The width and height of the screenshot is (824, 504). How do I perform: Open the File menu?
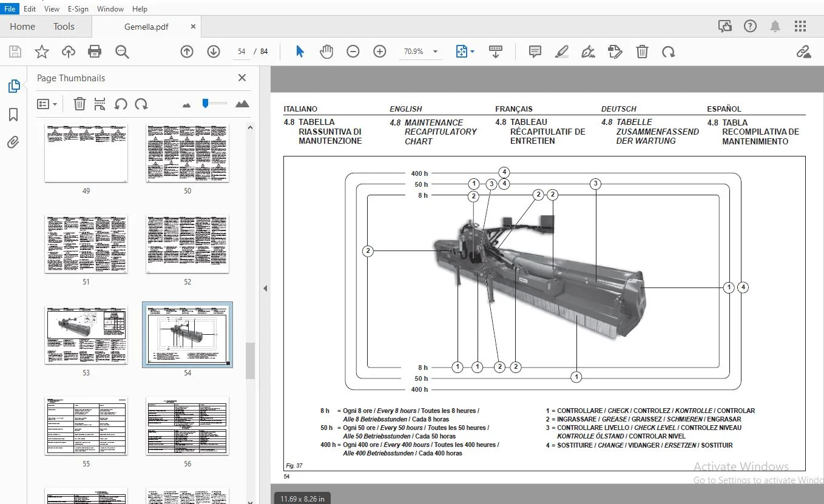[10, 9]
